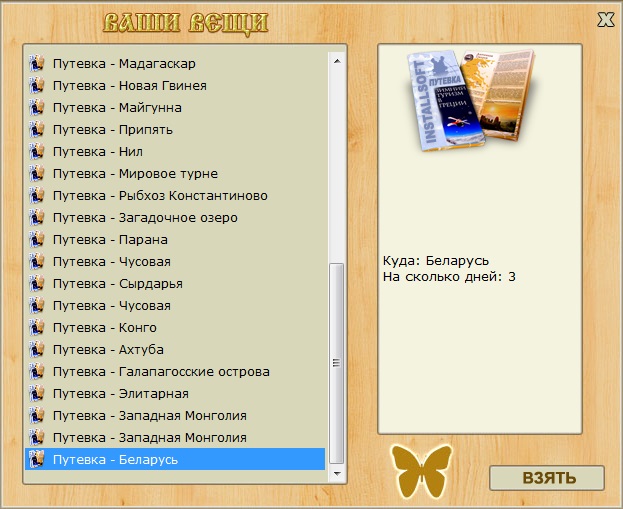
Task: Click the voucher icon beside Рыбхоз Константиново
Action: pos(37,195)
